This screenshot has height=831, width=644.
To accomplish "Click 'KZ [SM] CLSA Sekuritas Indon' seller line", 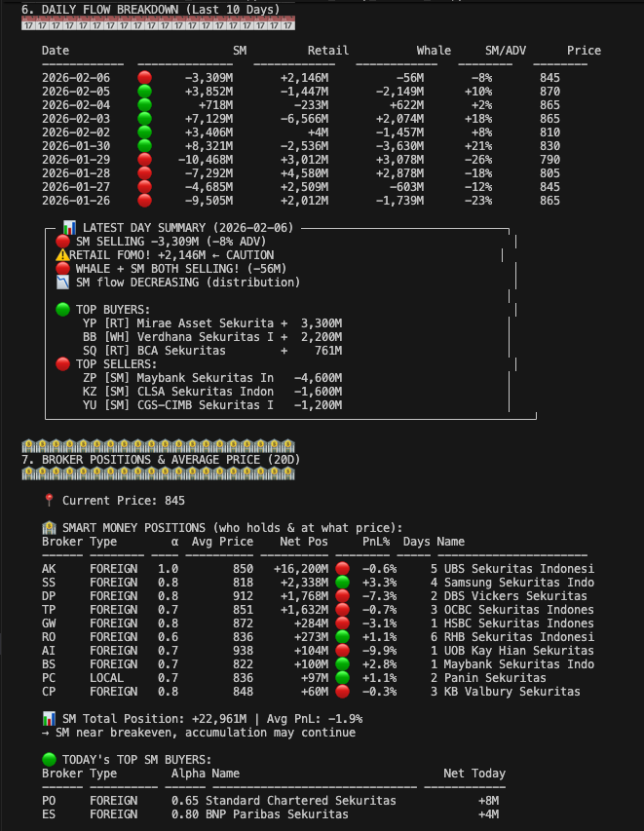I will 212,392.
